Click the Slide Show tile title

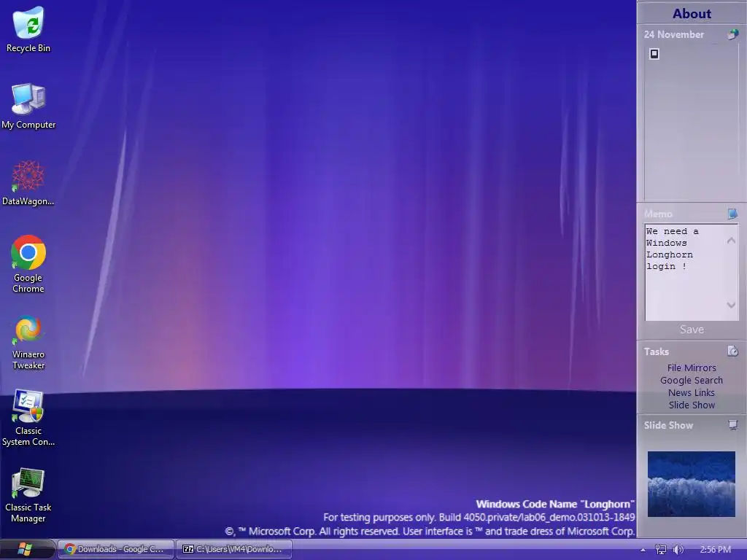tap(668, 425)
